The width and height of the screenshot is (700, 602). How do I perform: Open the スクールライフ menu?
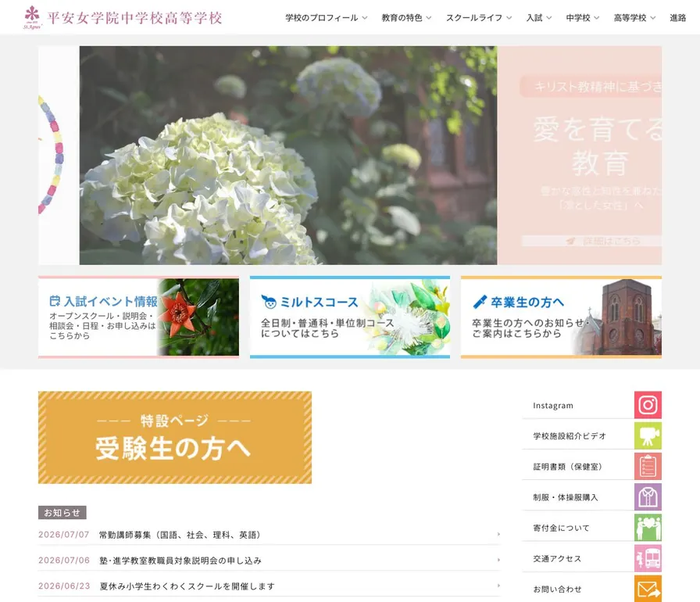(x=474, y=18)
